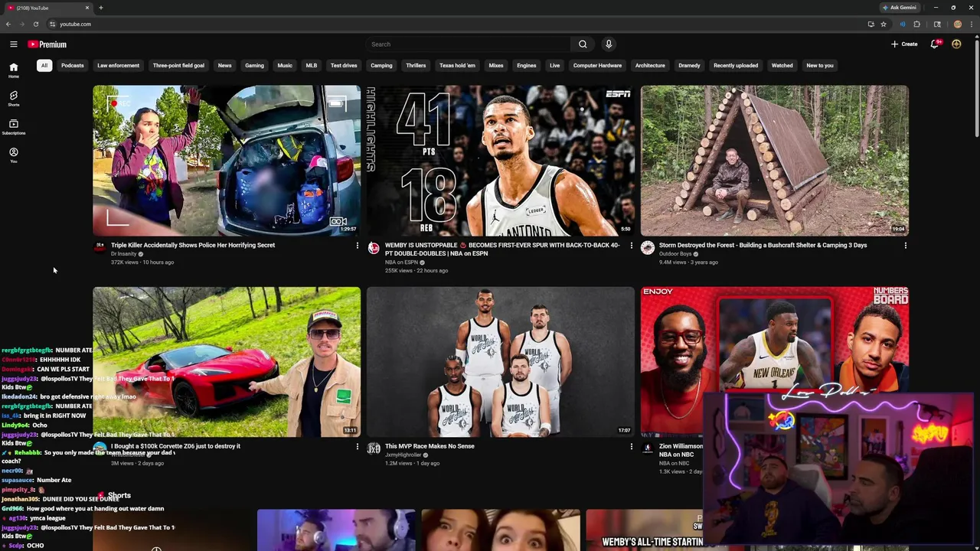The height and width of the screenshot is (551, 980).
Task: Click the Create button
Action: [x=904, y=44]
